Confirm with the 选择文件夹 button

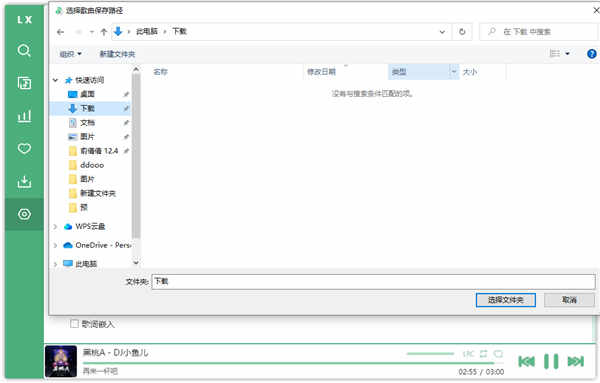point(505,300)
